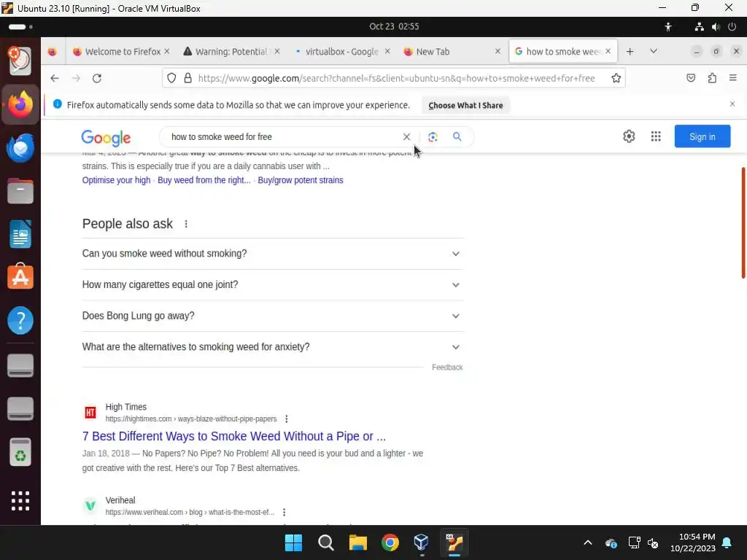The image size is (747, 560).
Task: Click the site padlock icon
Action: pos(187,78)
